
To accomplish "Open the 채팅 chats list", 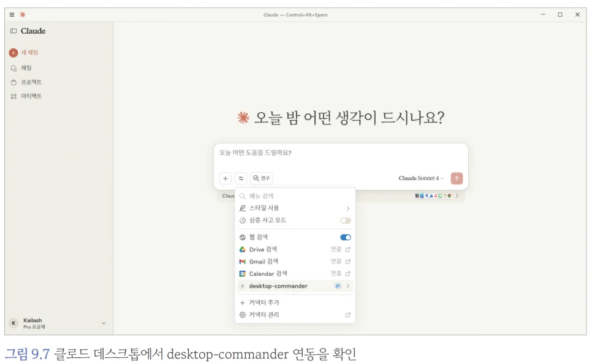I will (x=21, y=68).
